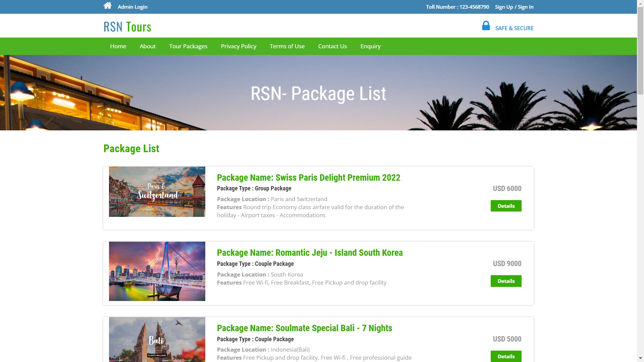Open the Admin Login link
644x362 pixels.
coord(132,7)
